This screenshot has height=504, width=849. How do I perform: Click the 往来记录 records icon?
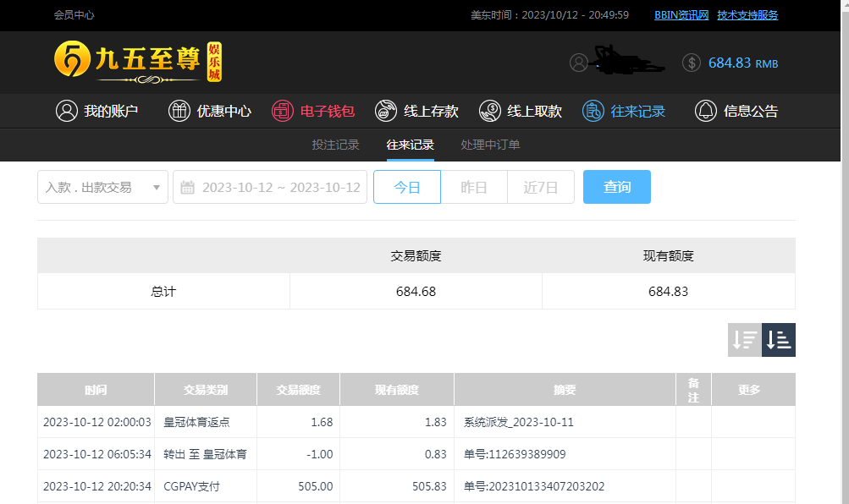(593, 111)
